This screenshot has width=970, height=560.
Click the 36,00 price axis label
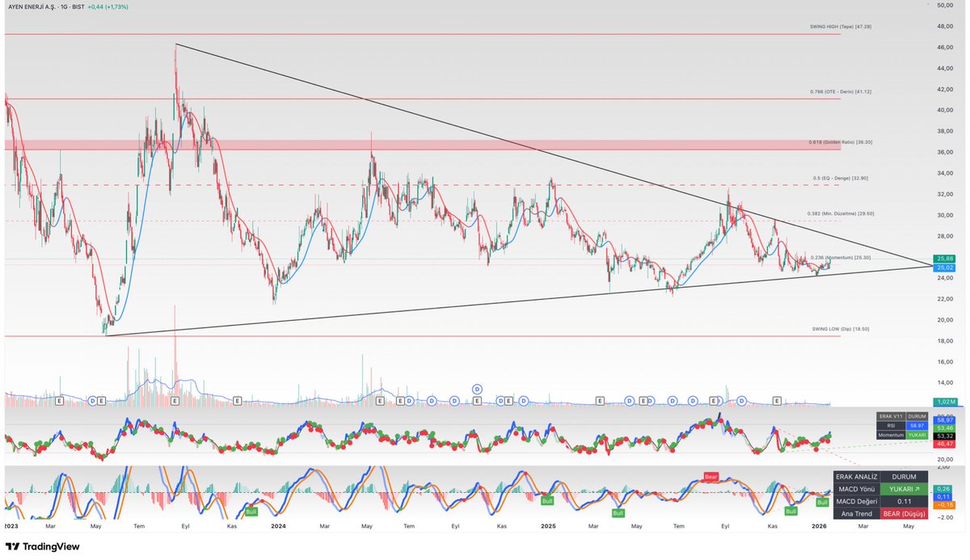pos(946,152)
